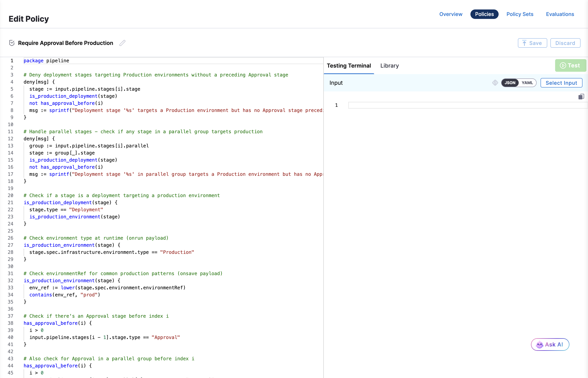Open the Ask AI assistant
This screenshot has height=378, width=588.
tap(550, 345)
